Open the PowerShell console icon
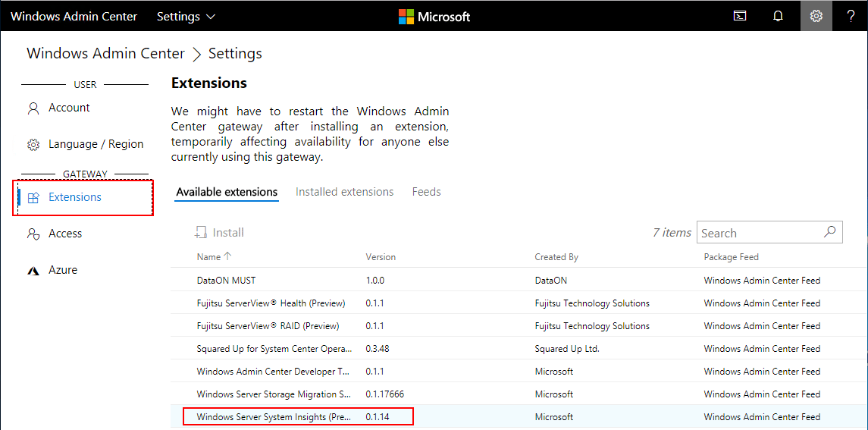868x430 pixels. pos(740,16)
